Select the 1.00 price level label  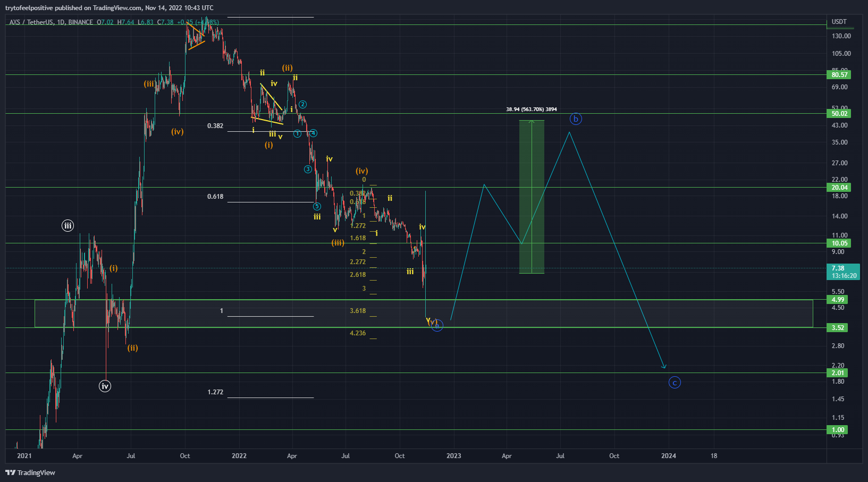point(838,430)
